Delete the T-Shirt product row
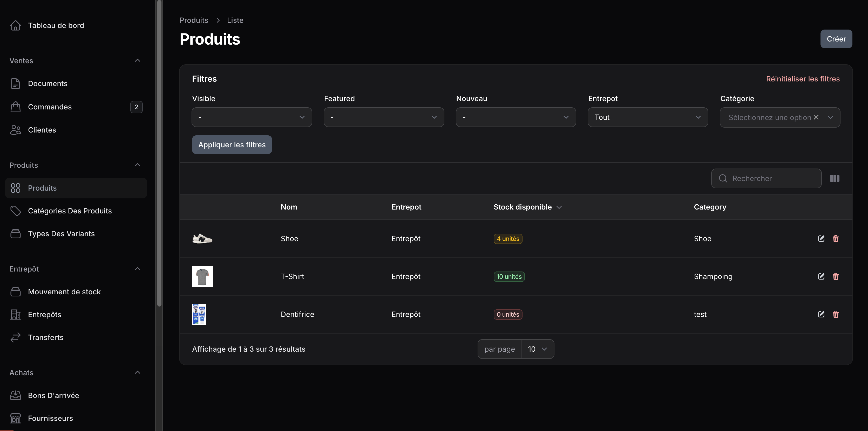 [x=836, y=276]
